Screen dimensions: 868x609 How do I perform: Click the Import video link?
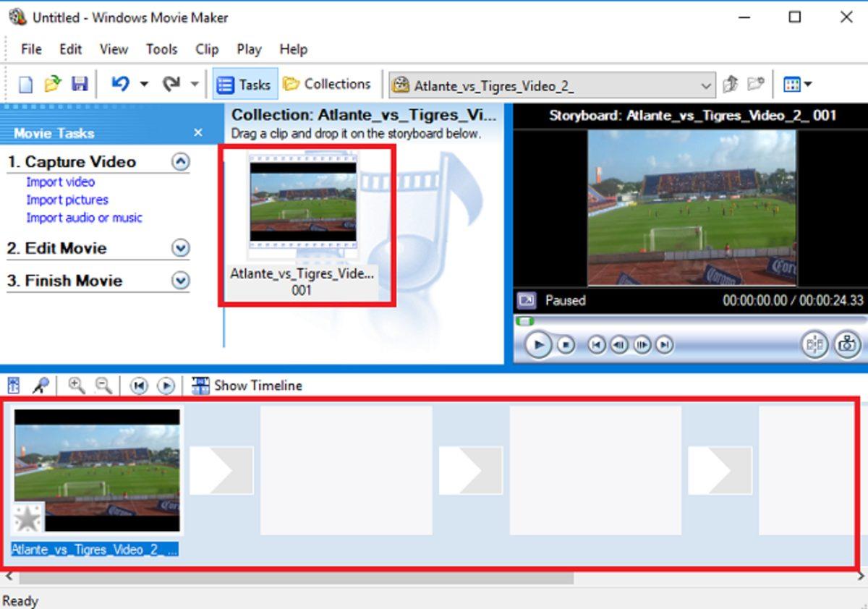click(x=61, y=182)
